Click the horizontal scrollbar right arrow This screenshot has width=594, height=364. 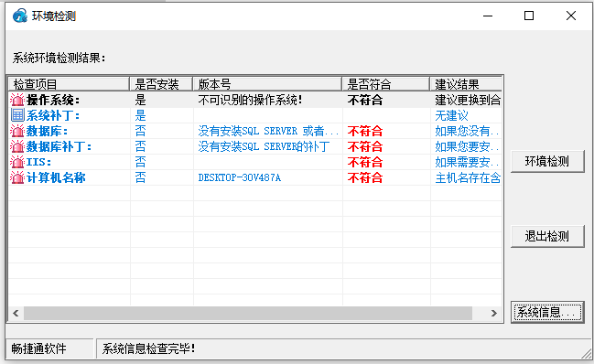494,314
